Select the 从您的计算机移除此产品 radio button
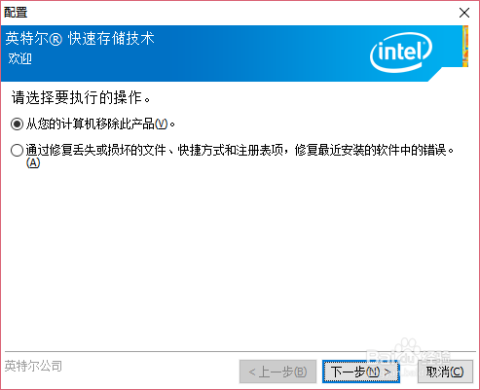The image size is (480, 390). click(x=17, y=124)
